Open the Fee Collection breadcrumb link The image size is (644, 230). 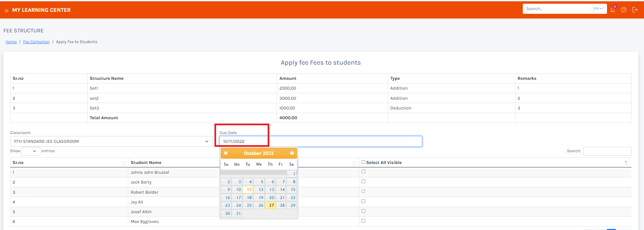tap(36, 42)
